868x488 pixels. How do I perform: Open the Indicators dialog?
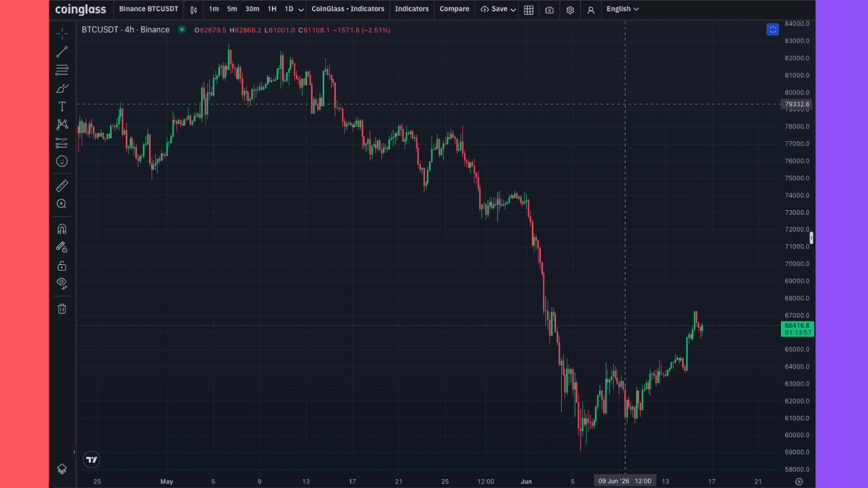[412, 9]
